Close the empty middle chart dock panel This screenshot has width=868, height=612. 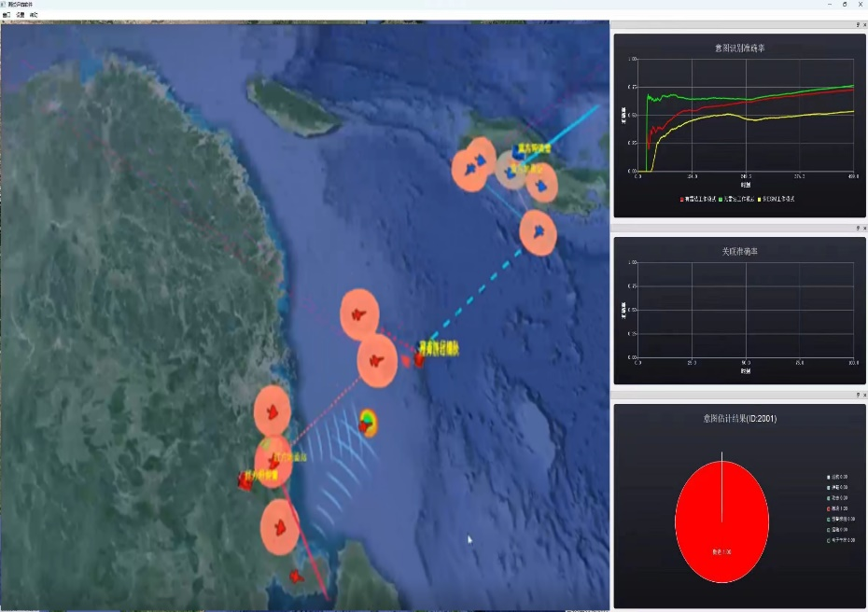pyautogui.click(x=863, y=228)
